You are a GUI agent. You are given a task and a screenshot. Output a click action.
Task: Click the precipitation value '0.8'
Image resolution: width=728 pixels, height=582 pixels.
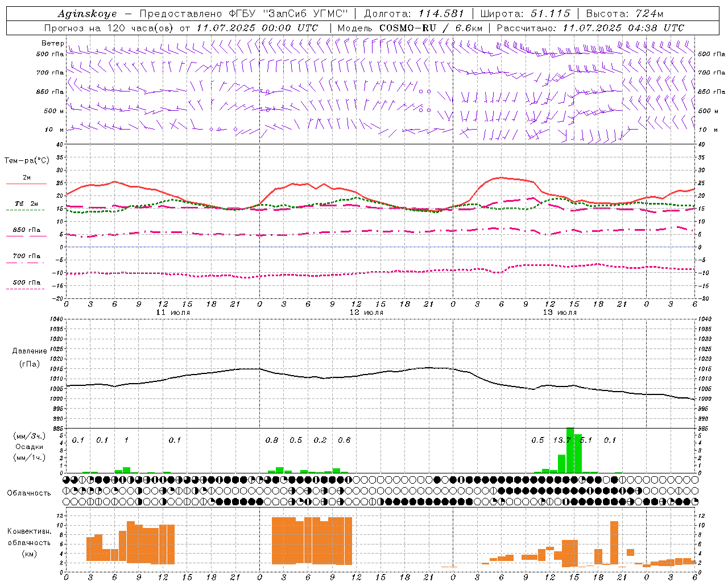tap(272, 440)
